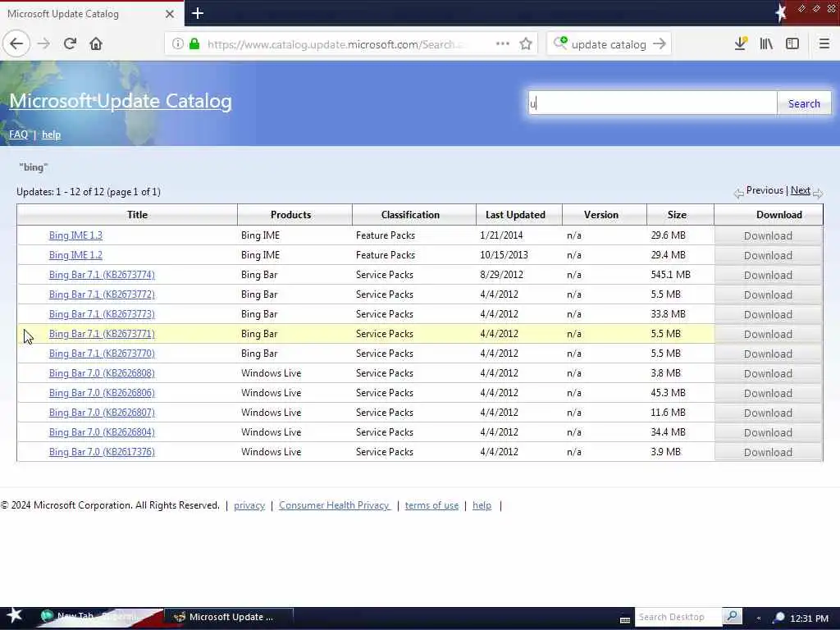
Task: Click the Previous page arrow icon
Action: coord(739,194)
